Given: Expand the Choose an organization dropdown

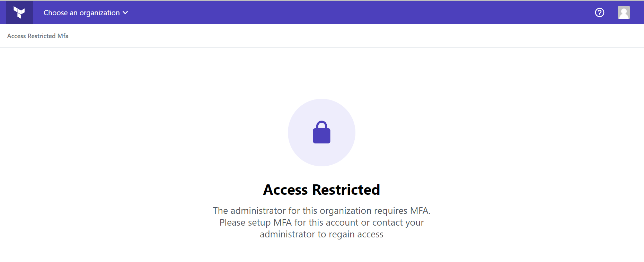Looking at the screenshot, I should [86, 13].
